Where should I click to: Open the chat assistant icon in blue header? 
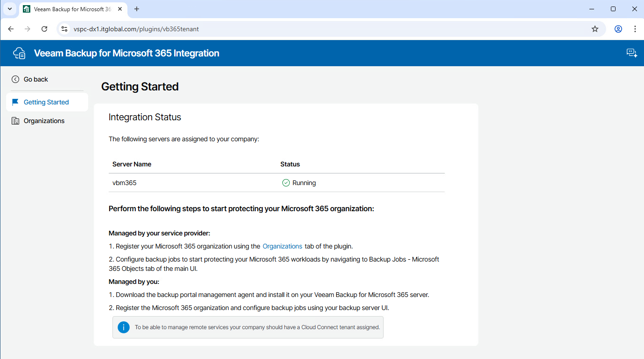pos(632,53)
